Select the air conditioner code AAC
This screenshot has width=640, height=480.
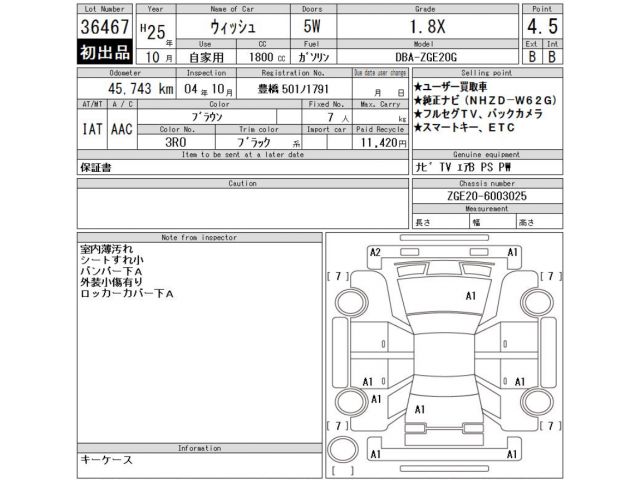[x=122, y=129]
